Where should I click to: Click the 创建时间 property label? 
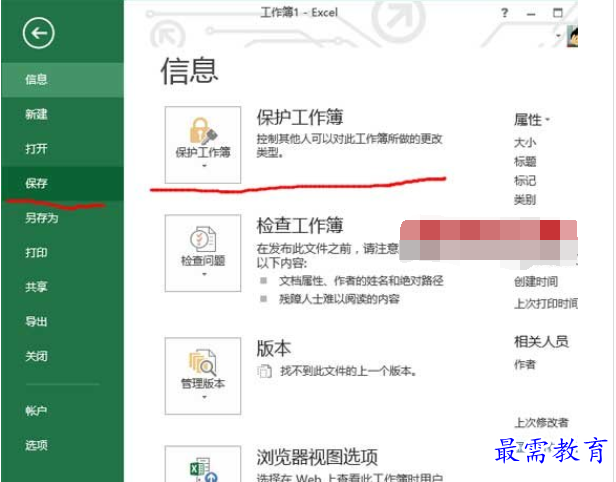pos(536,282)
